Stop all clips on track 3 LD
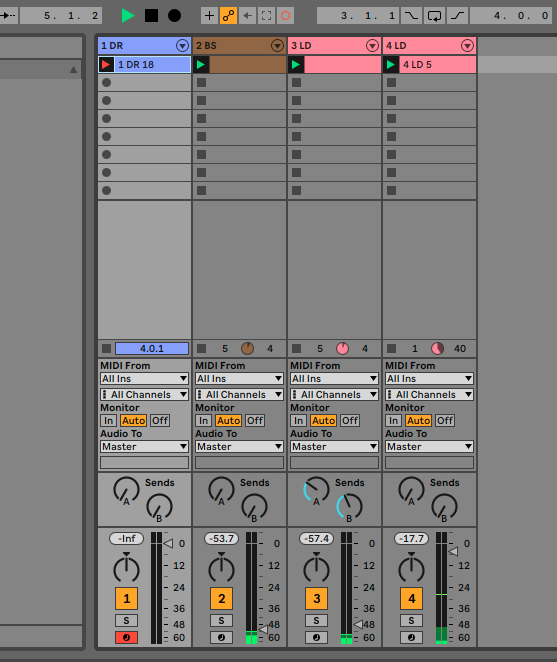557x662 pixels. click(x=296, y=348)
